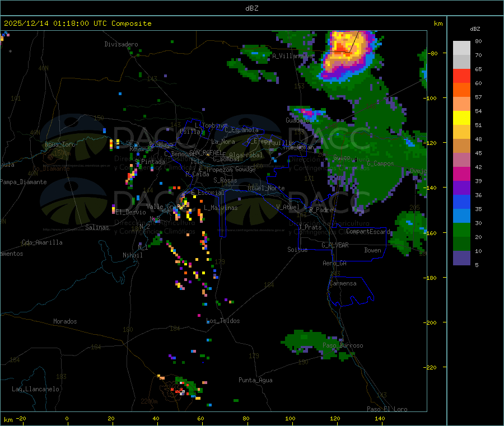
Task: Click the "Divisadero" map label
Action: 121,44
